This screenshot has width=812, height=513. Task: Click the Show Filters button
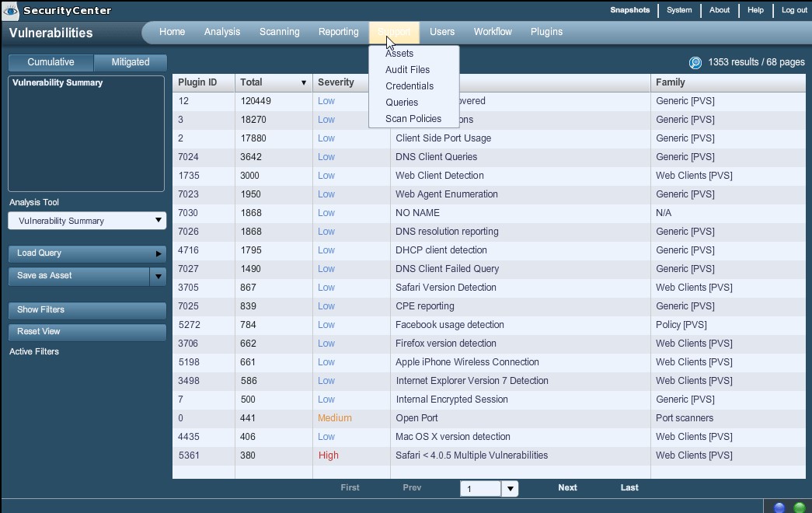click(87, 309)
